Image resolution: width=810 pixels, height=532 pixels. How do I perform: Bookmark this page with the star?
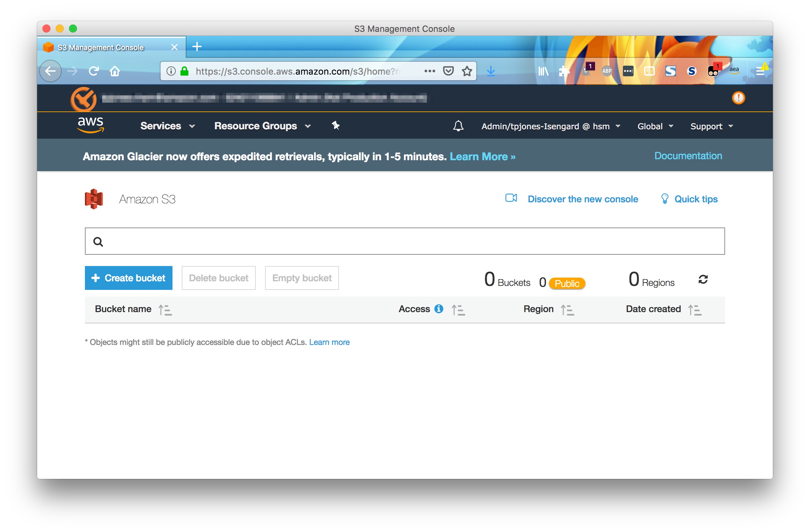pyautogui.click(x=467, y=71)
